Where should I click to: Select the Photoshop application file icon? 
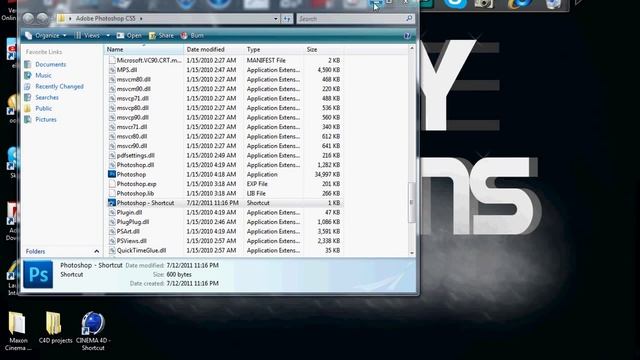click(112, 174)
